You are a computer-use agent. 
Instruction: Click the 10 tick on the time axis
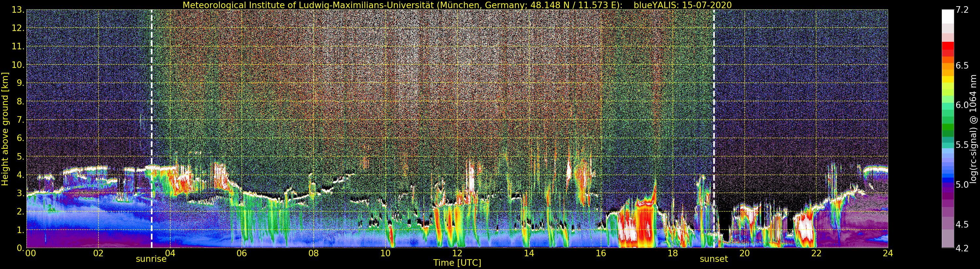(x=385, y=253)
